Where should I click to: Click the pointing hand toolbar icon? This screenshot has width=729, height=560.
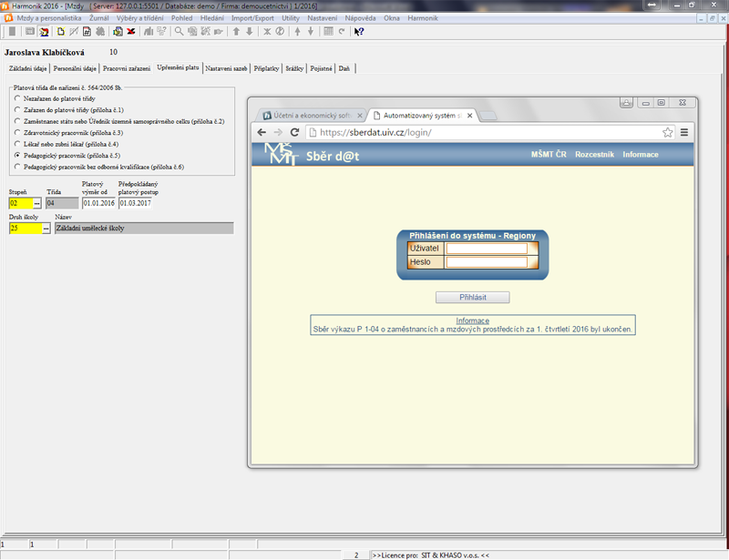pyautogui.click(x=219, y=32)
